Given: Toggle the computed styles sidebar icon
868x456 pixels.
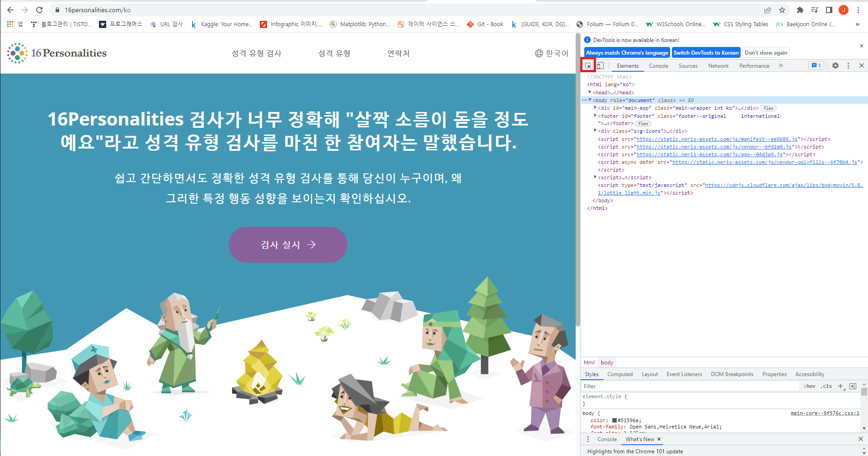Looking at the screenshot, I should [853, 386].
